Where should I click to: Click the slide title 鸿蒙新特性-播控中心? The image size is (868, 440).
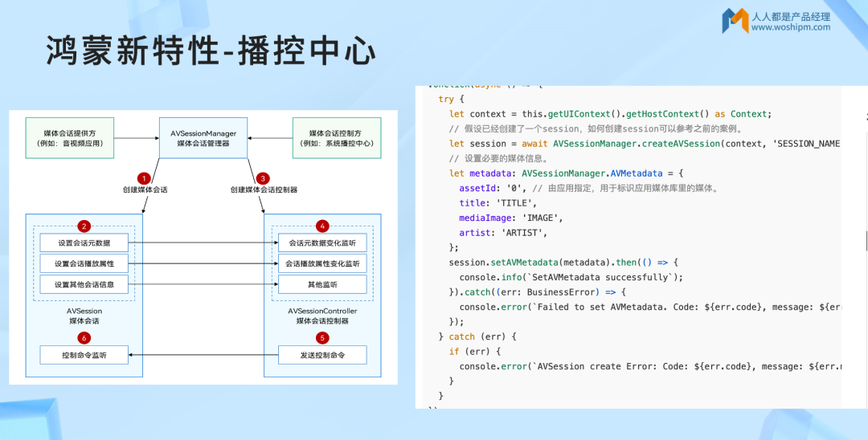tap(211, 51)
